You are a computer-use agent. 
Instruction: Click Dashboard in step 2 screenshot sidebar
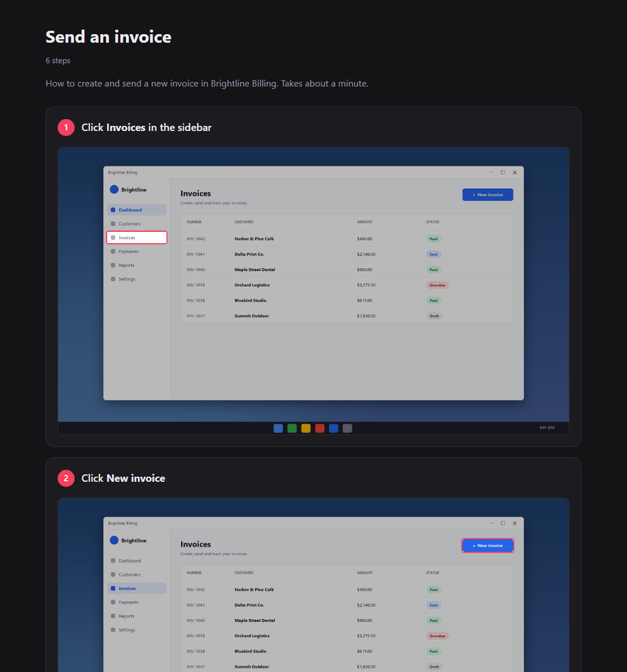click(137, 561)
